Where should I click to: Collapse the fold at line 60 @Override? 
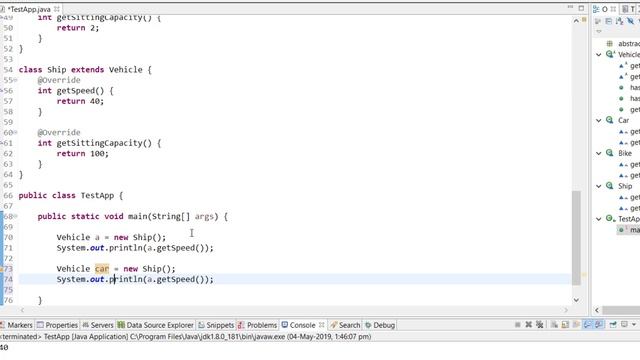click(x=16, y=133)
